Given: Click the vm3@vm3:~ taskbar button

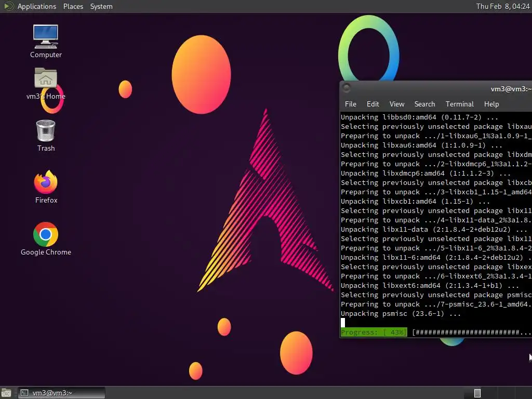Looking at the screenshot, I should (61, 393).
